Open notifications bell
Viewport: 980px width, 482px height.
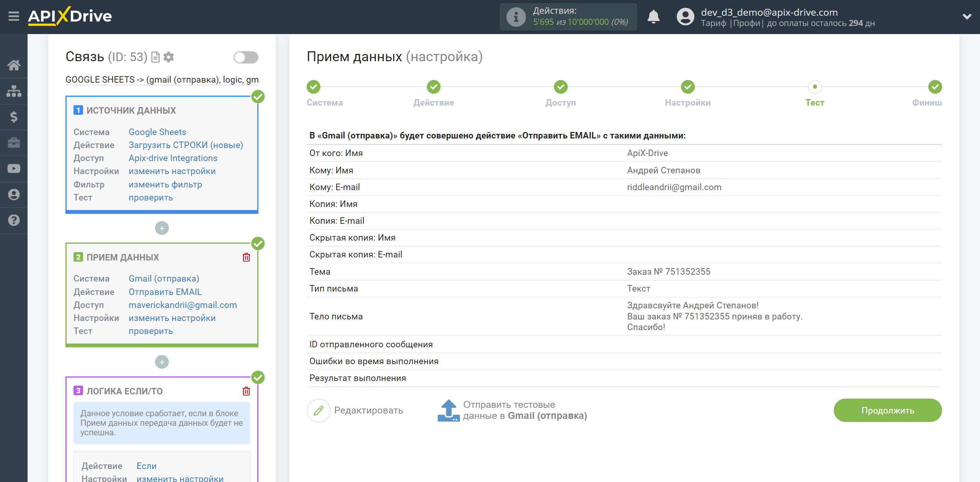pos(653,17)
